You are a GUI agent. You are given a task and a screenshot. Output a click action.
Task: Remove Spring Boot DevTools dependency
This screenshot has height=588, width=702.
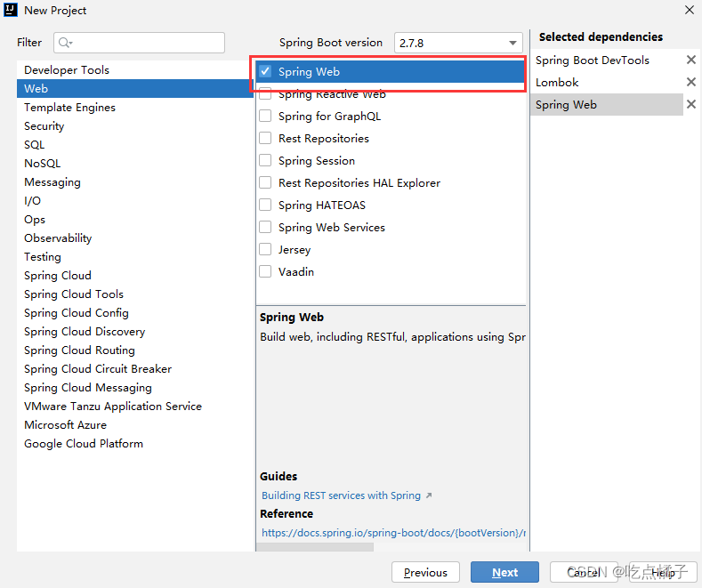click(x=690, y=60)
